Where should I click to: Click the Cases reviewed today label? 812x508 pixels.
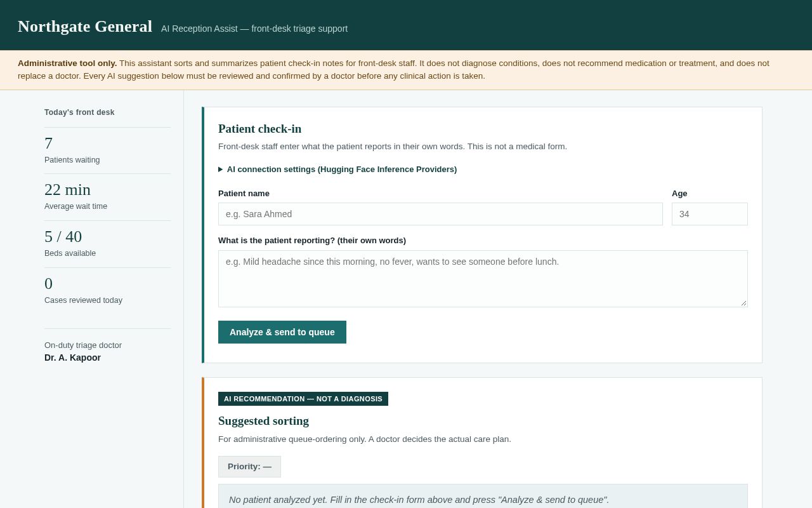pos(83,300)
